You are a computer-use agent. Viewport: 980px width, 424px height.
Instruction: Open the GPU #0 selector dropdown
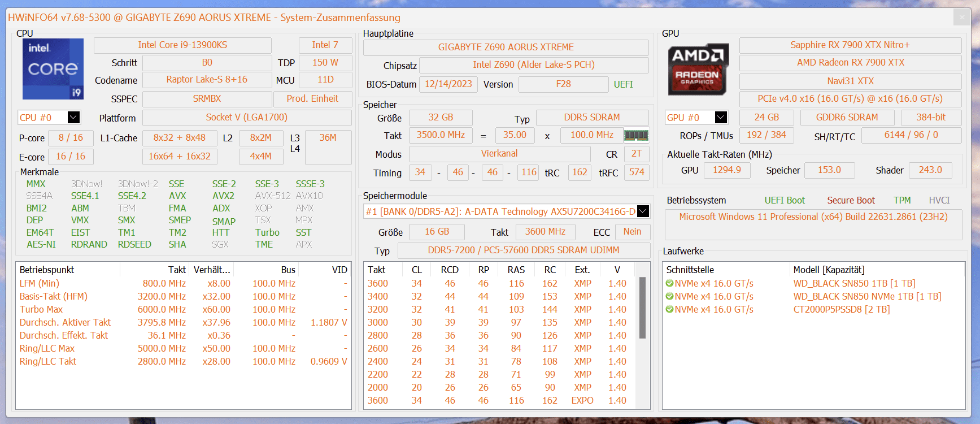721,118
